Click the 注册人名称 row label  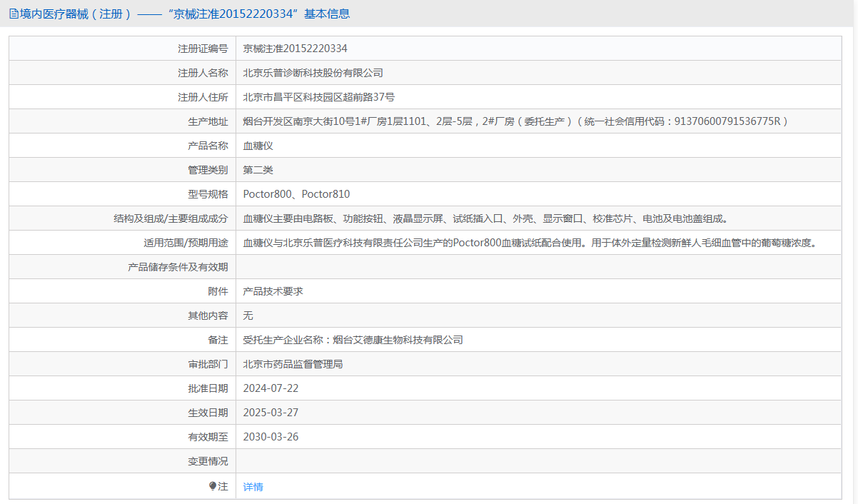pos(203,73)
